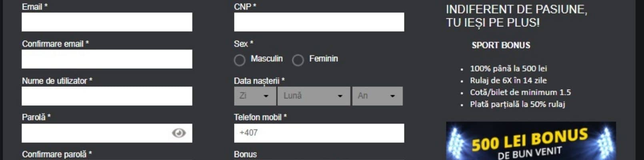The image size is (644, 160).
Task: Click the Confirmare parolă label
Action: point(57,154)
